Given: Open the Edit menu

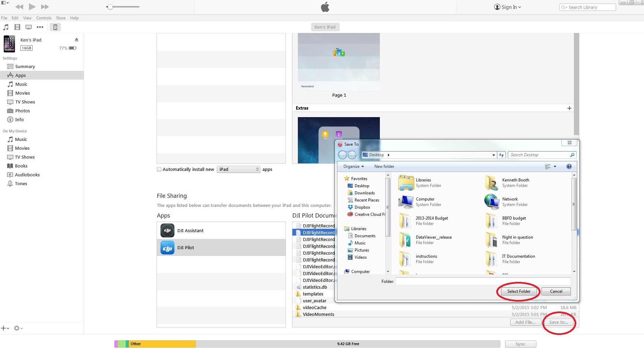Looking at the screenshot, I should (15, 18).
